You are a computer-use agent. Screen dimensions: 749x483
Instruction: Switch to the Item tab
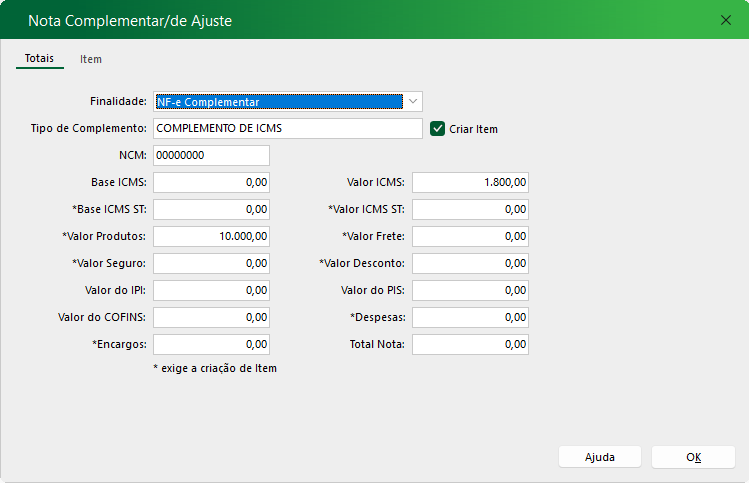91,59
